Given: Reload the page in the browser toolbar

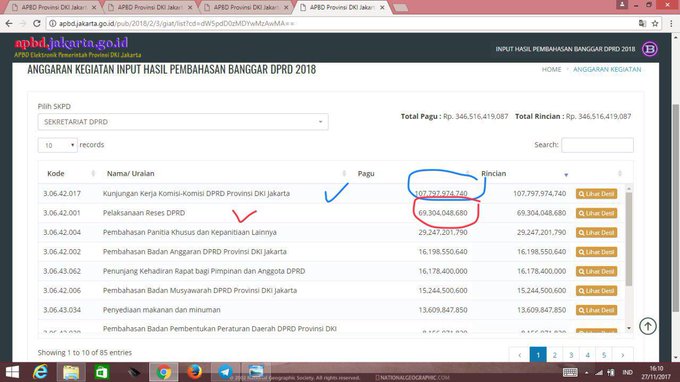Looking at the screenshot, I should (37, 23).
